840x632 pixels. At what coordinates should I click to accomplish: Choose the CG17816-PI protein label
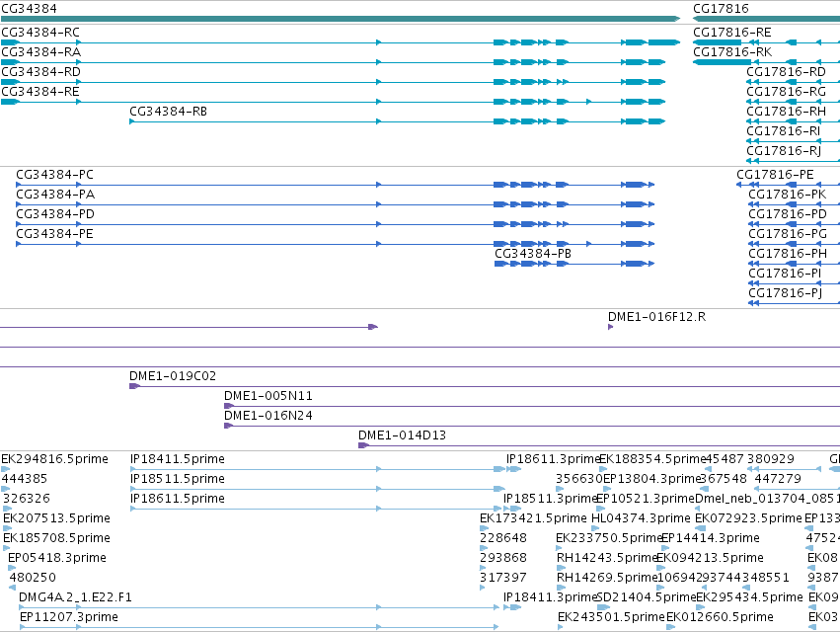785,274
